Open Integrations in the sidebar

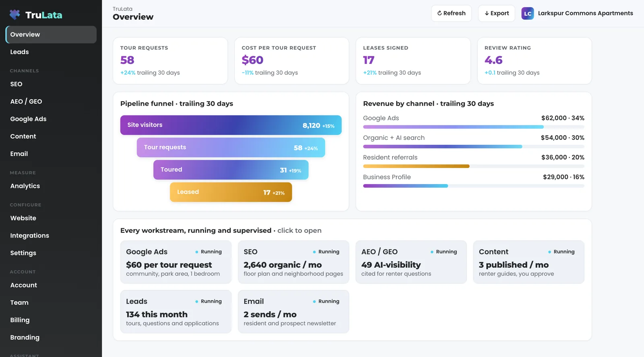tap(51, 236)
